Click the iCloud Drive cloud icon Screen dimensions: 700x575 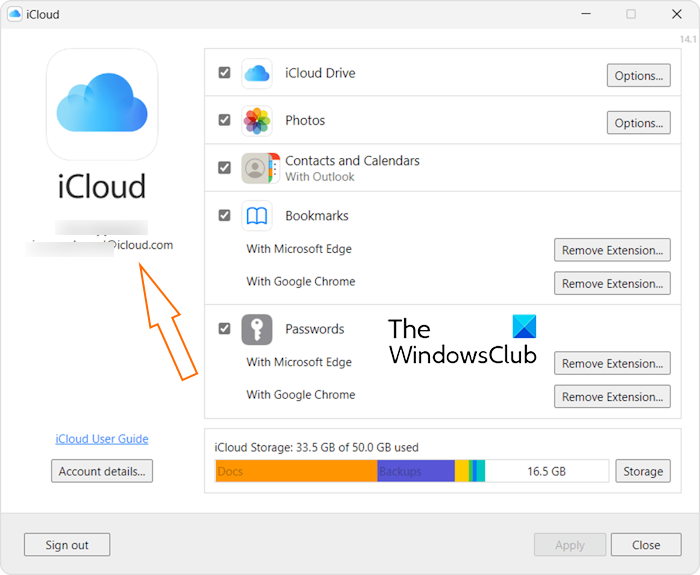(257, 74)
